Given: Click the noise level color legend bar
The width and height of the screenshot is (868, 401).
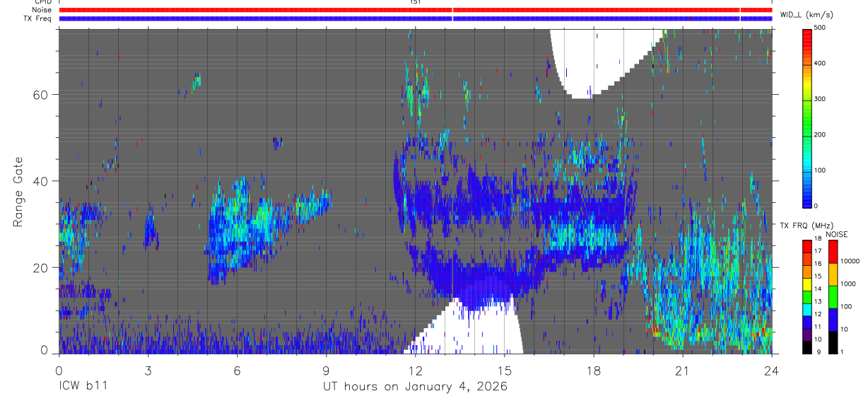Looking at the screenshot, I should pyautogui.click(x=833, y=296).
